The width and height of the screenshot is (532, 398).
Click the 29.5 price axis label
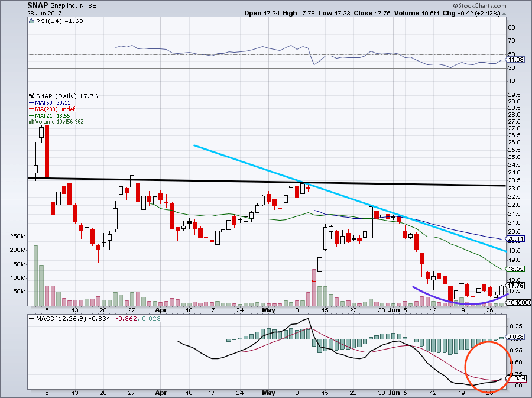click(514, 95)
